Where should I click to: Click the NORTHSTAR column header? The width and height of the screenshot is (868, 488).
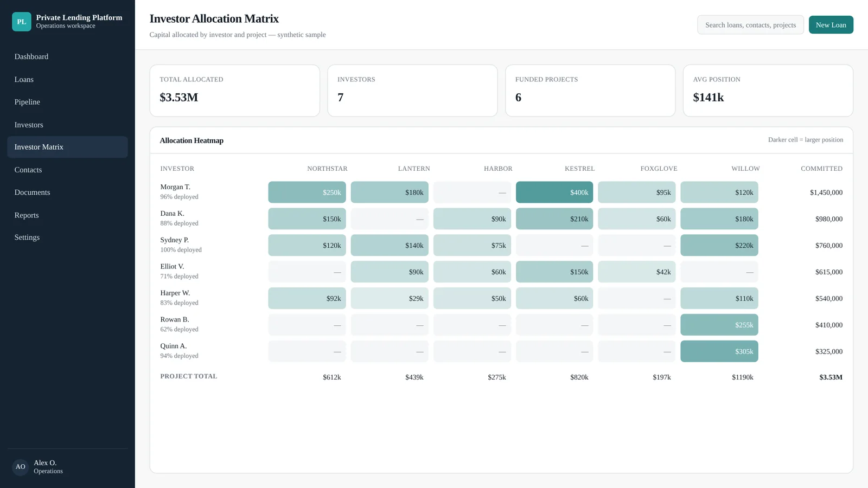[x=327, y=169]
